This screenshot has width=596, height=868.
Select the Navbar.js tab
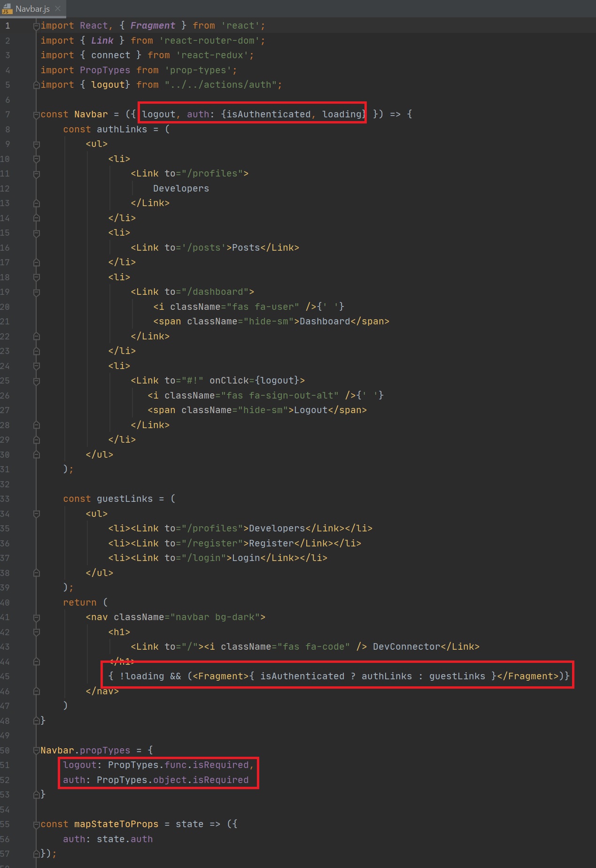pyautogui.click(x=32, y=9)
